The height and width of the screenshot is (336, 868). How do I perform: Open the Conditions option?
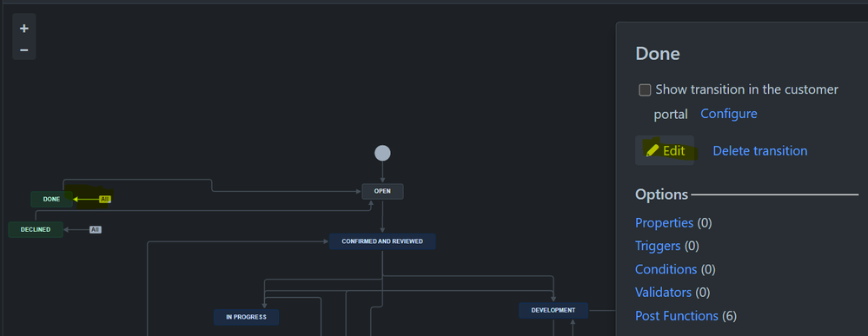click(x=666, y=269)
